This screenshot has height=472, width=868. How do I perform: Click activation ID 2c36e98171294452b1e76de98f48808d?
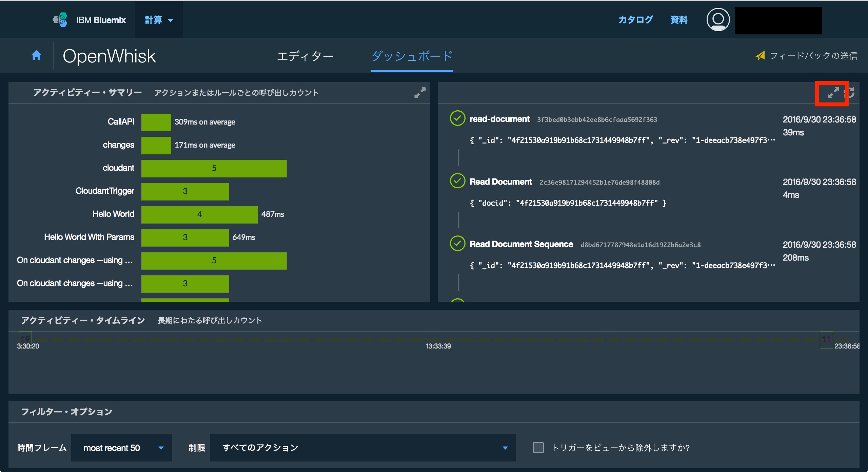pyautogui.click(x=599, y=183)
